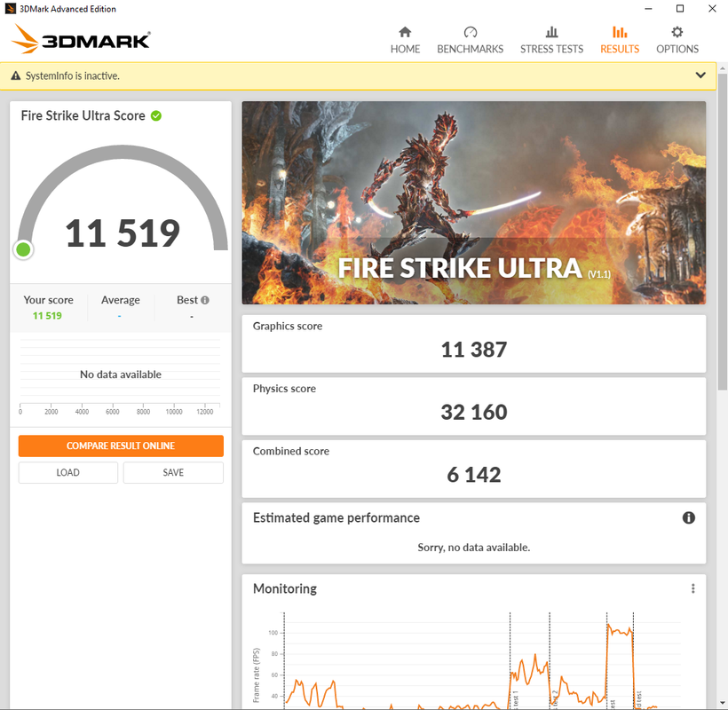
Task: Click the green valid score checkmark
Action: click(156, 115)
